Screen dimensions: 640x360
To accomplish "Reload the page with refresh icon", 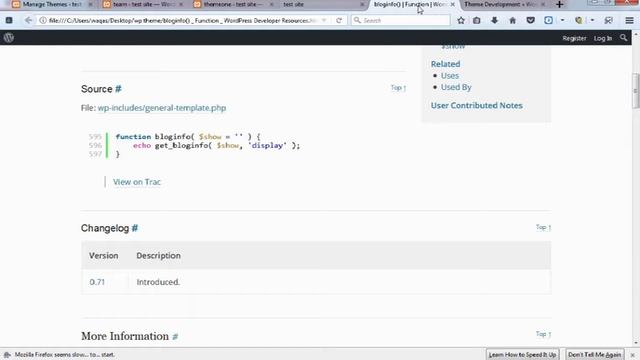I will click(x=339, y=20).
